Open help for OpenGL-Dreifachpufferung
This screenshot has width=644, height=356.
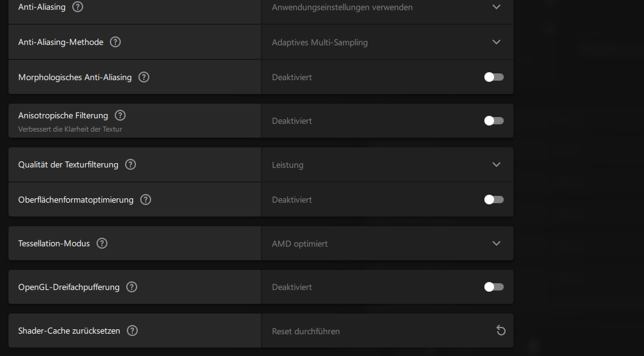point(132,287)
